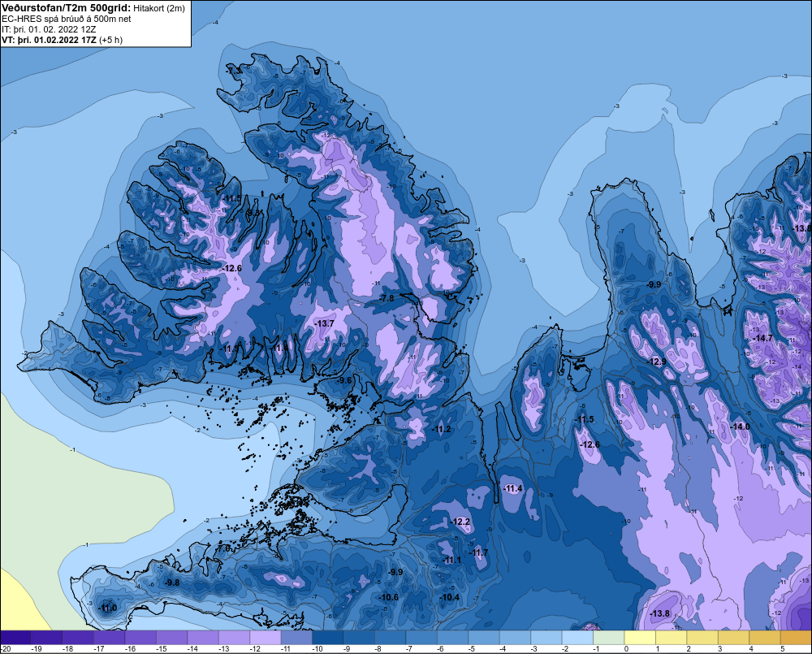Select the legend swatch between 2 and 3

702,638
